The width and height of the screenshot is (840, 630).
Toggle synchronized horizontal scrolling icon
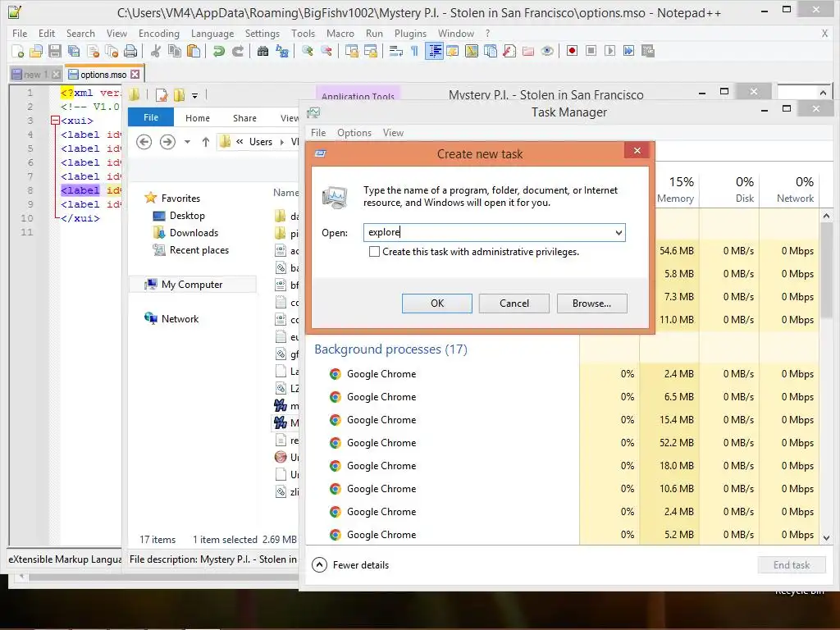370,51
